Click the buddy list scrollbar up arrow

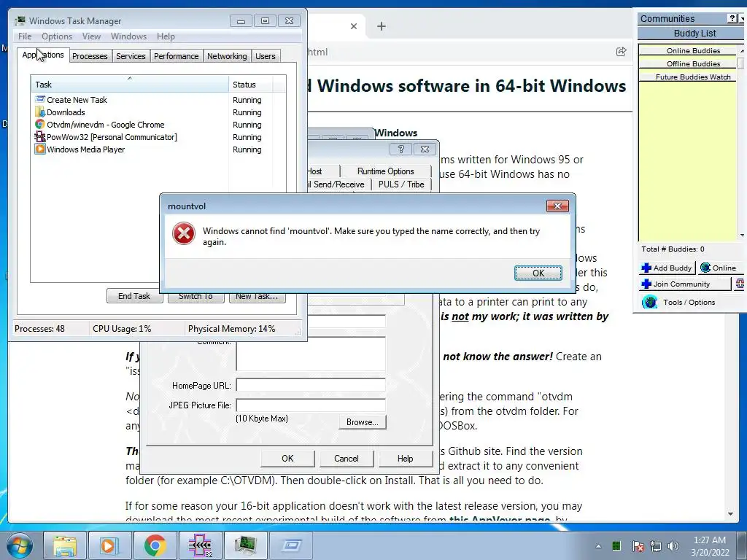pos(742,50)
